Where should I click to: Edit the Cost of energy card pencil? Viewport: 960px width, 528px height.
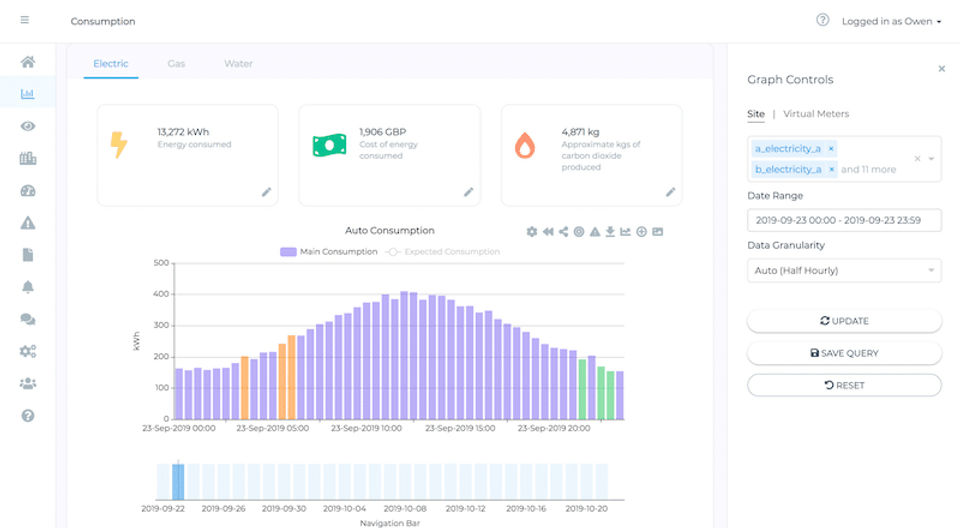point(468,192)
